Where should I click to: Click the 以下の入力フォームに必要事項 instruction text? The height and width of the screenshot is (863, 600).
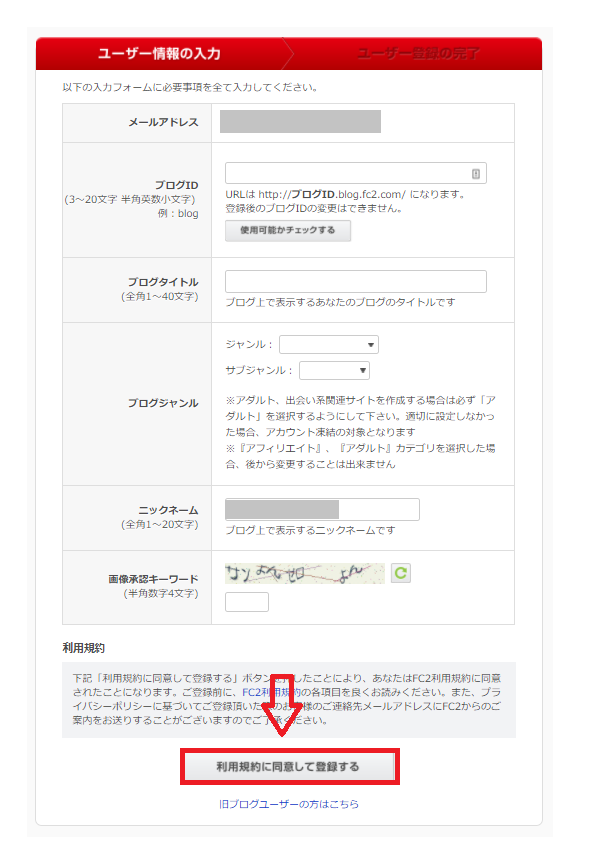tap(190, 87)
